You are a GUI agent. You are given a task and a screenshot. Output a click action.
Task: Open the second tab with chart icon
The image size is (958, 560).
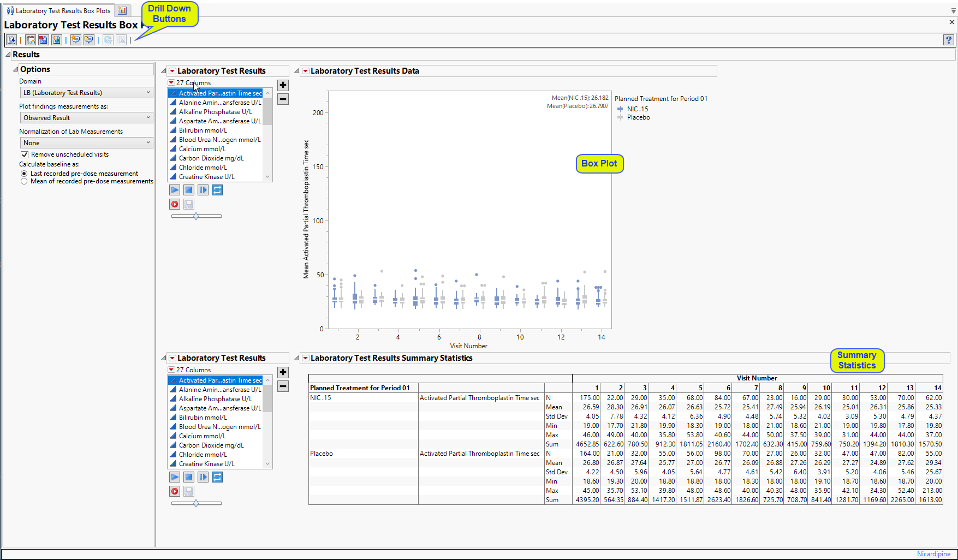coord(122,10)
